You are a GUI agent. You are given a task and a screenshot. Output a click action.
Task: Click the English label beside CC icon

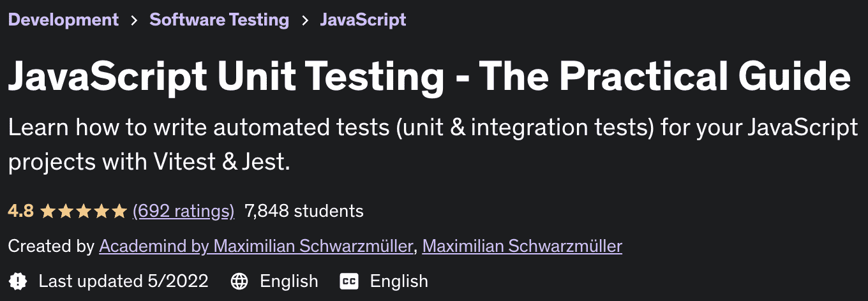[399, 281]
